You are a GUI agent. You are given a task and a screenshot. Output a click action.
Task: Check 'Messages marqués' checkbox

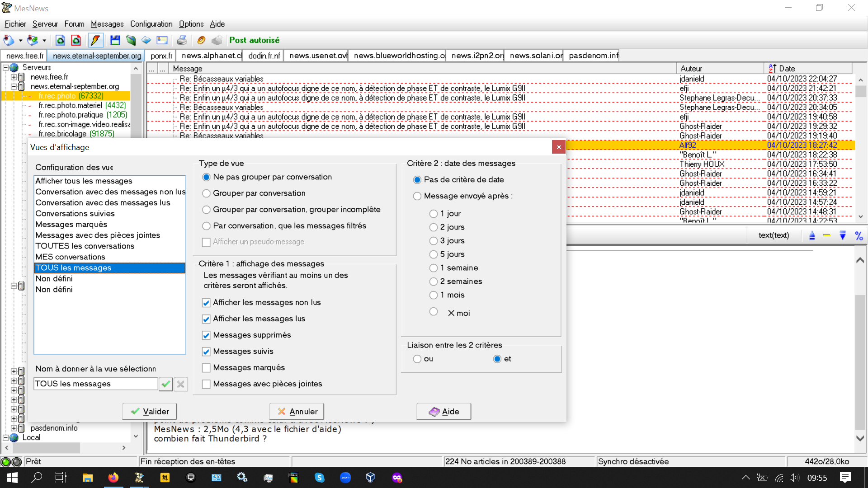point(206,368)
